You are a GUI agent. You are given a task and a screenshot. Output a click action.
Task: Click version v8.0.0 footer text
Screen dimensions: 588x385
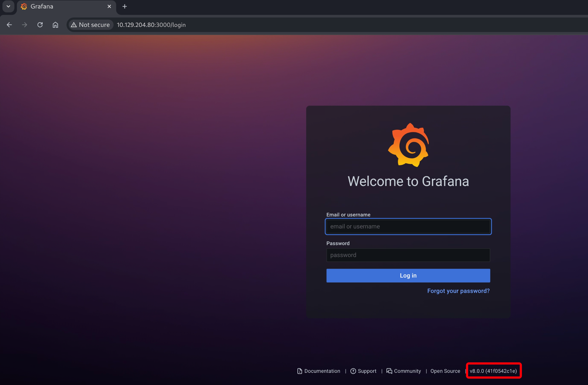(493, 371)
